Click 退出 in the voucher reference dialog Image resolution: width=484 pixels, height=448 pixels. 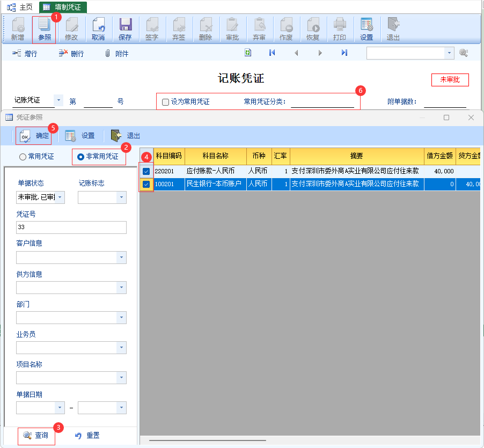click(x=126, y=136)
